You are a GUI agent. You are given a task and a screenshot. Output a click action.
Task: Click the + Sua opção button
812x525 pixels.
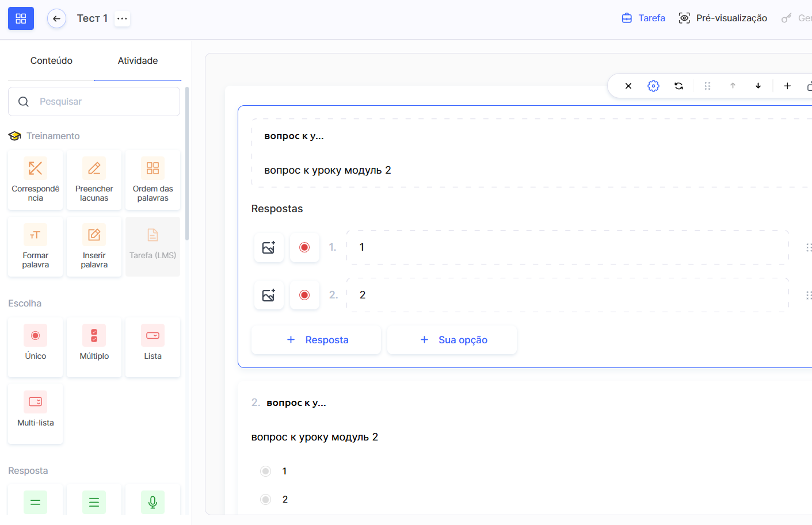[452, 340]
